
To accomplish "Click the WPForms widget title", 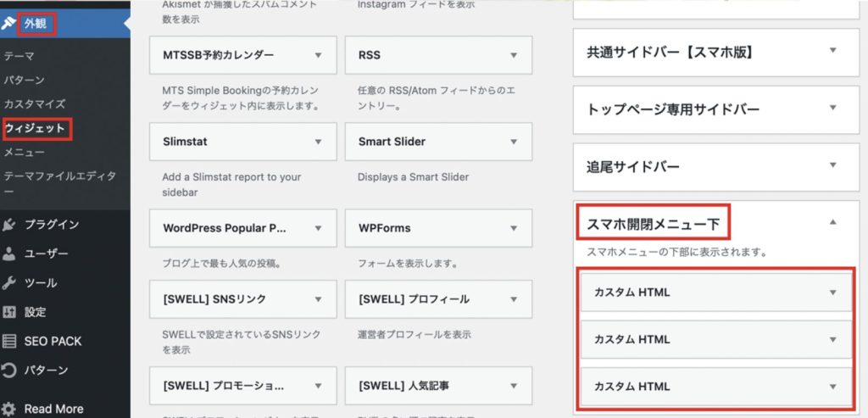I will tap(384, 229).
